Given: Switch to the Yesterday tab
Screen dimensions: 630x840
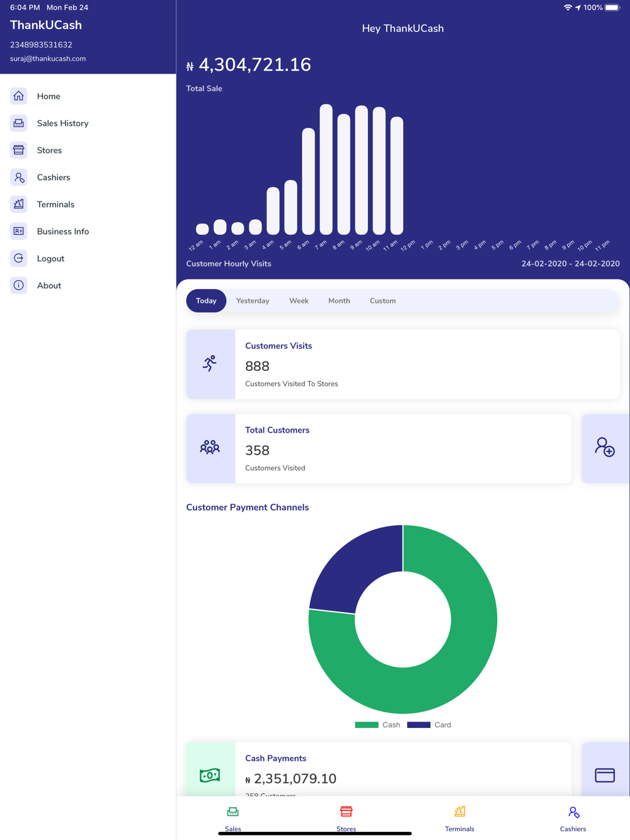Looking at the screenshot, I should coord(253,301).
